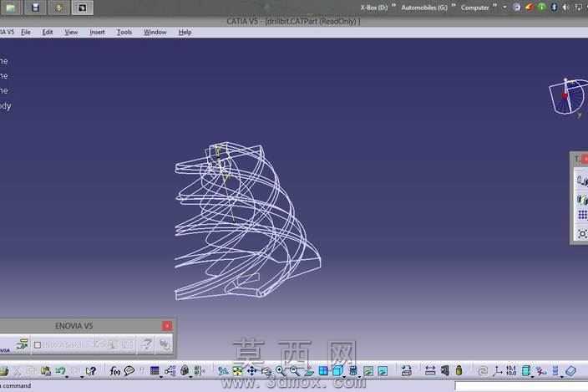Select the Pan arrows tool
Image resolution: width=588 pixels, height=392 pixels.
[x=251, y=371]
